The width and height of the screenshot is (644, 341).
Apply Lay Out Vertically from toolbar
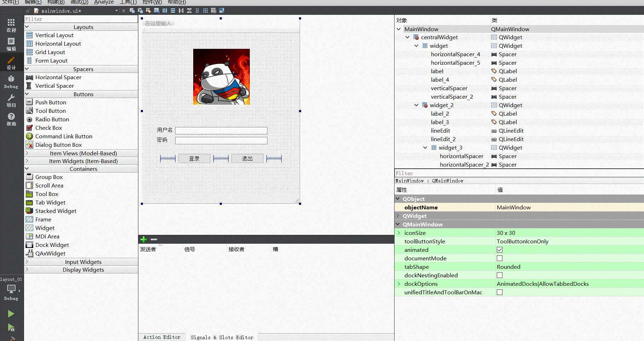(x=173, y=11)
